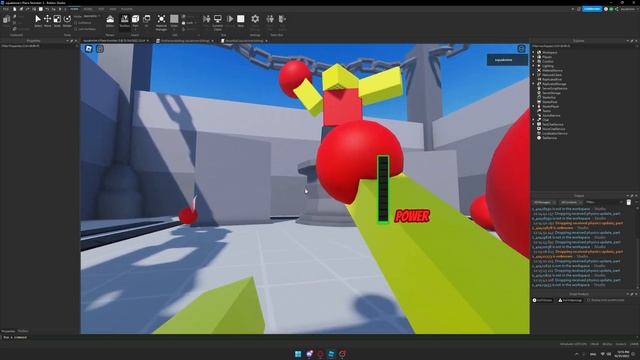
Task: Pick the Rotate tool
Action: coord(67,21)
